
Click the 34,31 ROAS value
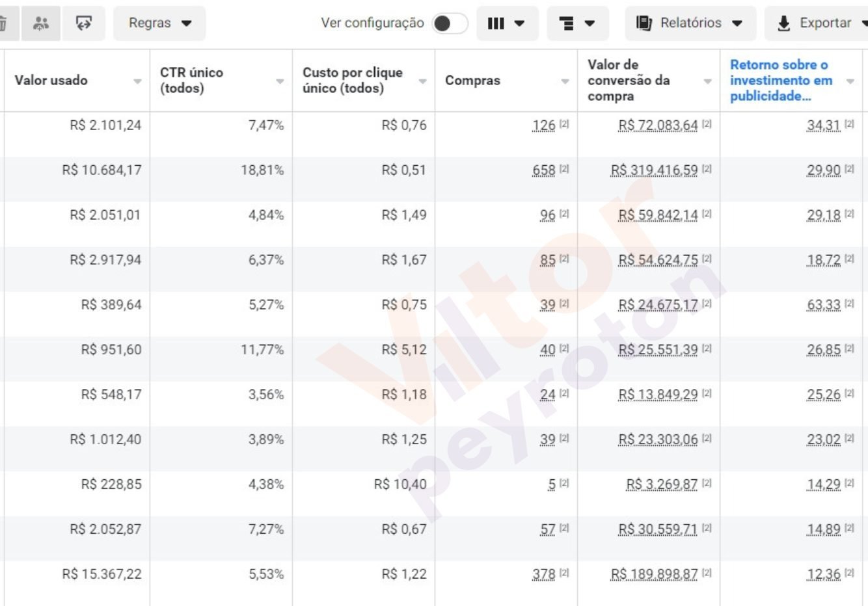click(x=823, y=125)
